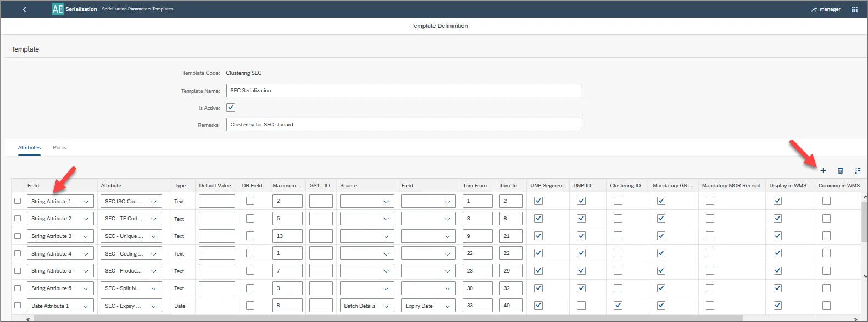Click the vertical scrollbar of the table

click(x=864, y=222)
